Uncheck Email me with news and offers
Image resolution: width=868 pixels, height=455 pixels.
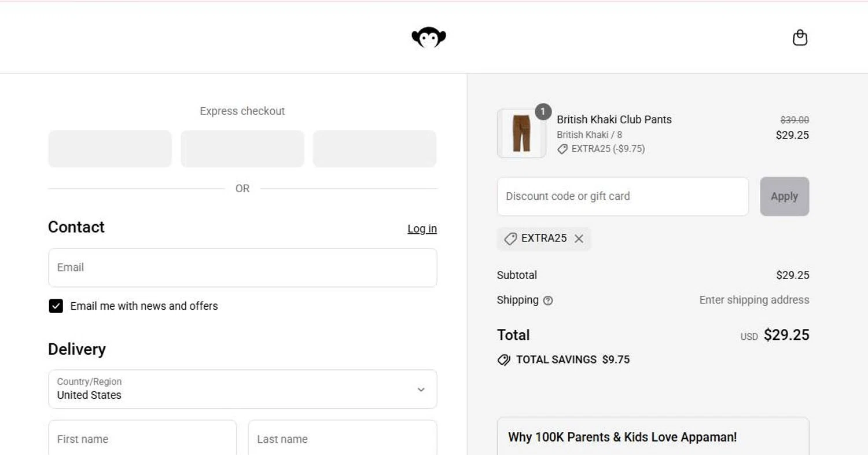(x=56, y=306)
